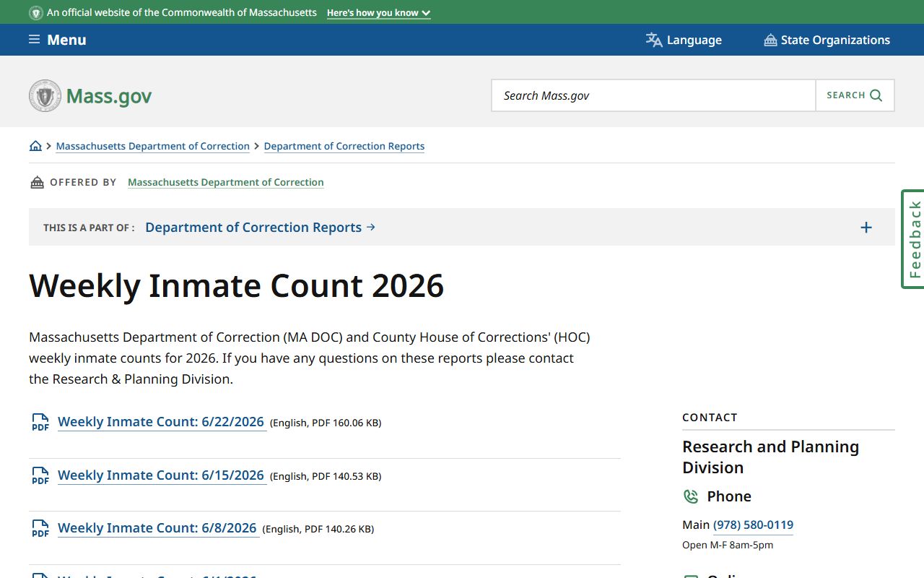
Task: Open the Menu navigation
Action: pyautogui.click(x=58, y=40)
